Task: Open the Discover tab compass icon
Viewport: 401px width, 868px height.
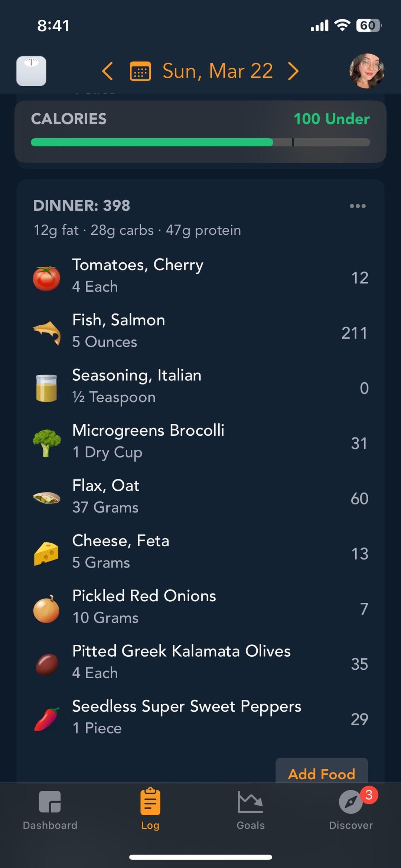Action: (351, 802)
